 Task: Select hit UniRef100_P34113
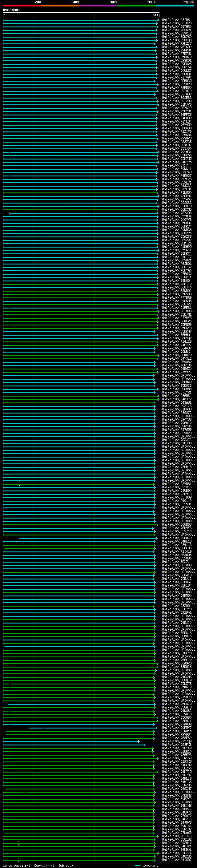(x=177, y=545)
